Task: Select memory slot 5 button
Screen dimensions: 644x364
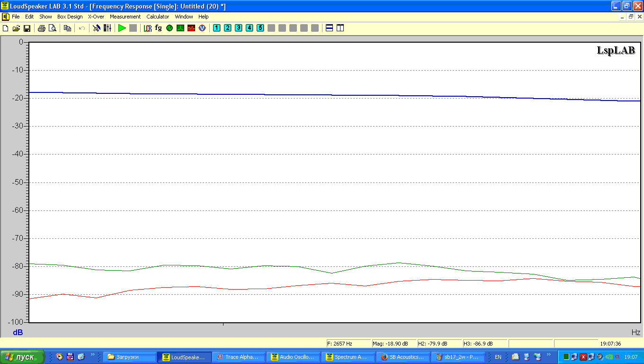Action: tap(260, 28)
